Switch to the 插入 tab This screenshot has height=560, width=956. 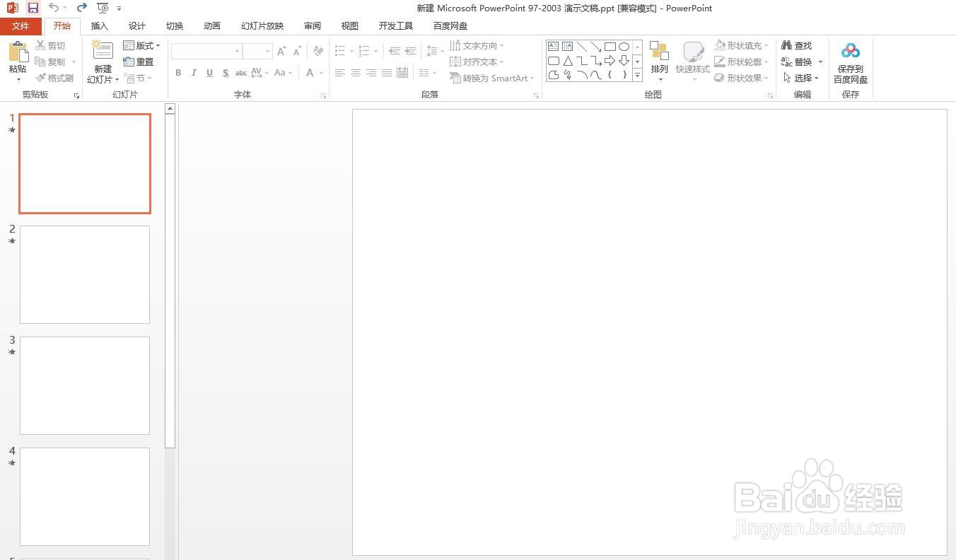pos(100,26)
